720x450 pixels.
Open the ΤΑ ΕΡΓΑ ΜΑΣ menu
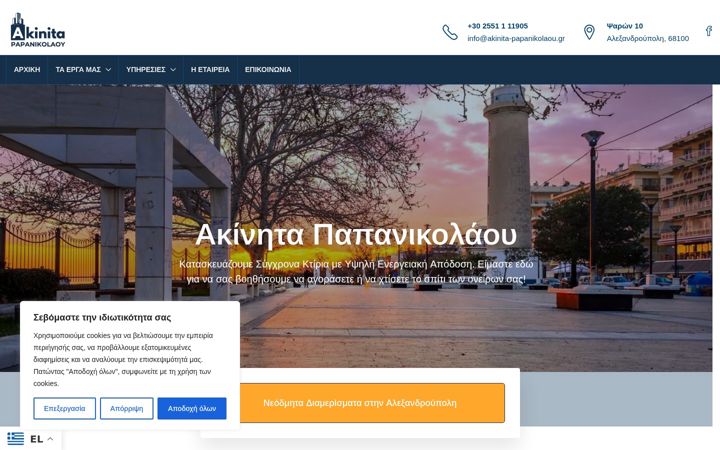point(78,70)
